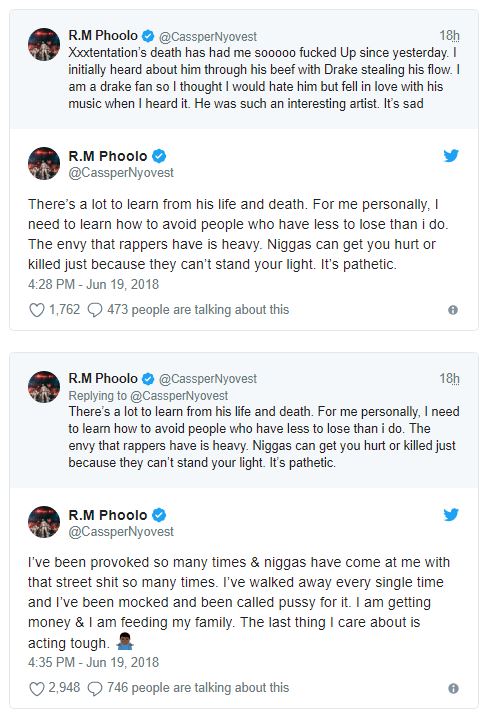The width and height of the screenshot is (502, 722).
Task: Click '473 people are talking about this'
Action: click(198, 309)
